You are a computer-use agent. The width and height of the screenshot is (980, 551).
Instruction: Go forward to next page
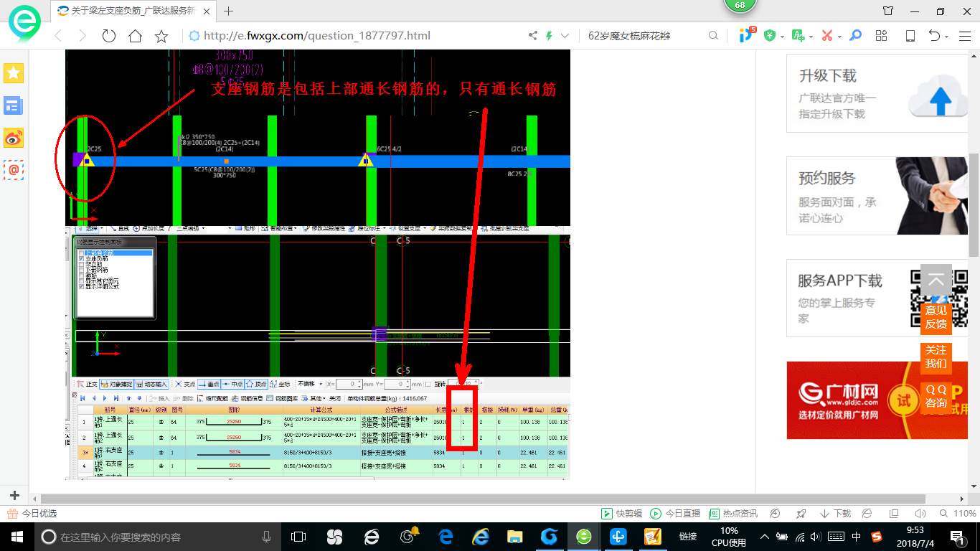(x=83, y=36)
